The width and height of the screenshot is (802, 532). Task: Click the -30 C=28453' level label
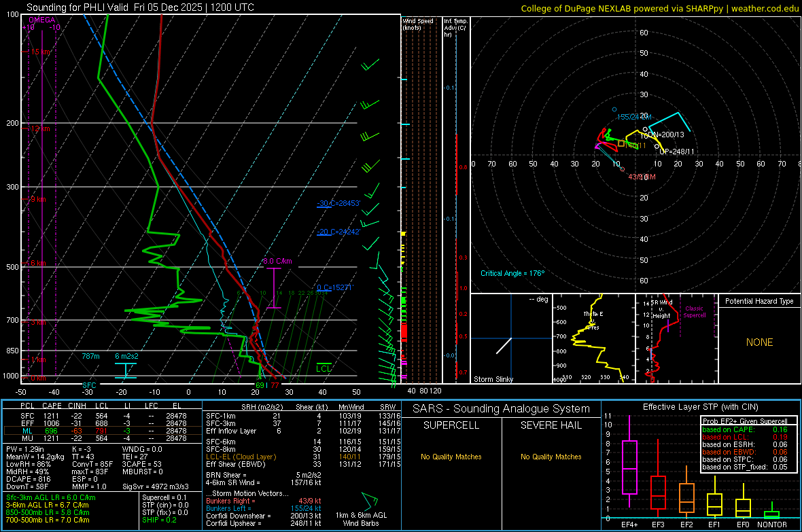pos(338,203)
